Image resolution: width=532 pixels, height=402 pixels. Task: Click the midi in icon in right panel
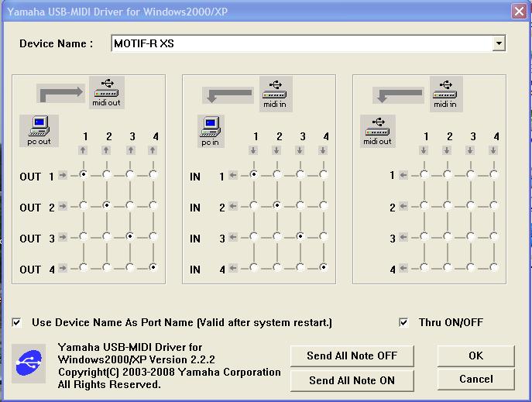pyautogui.click(x=446, y=94)
